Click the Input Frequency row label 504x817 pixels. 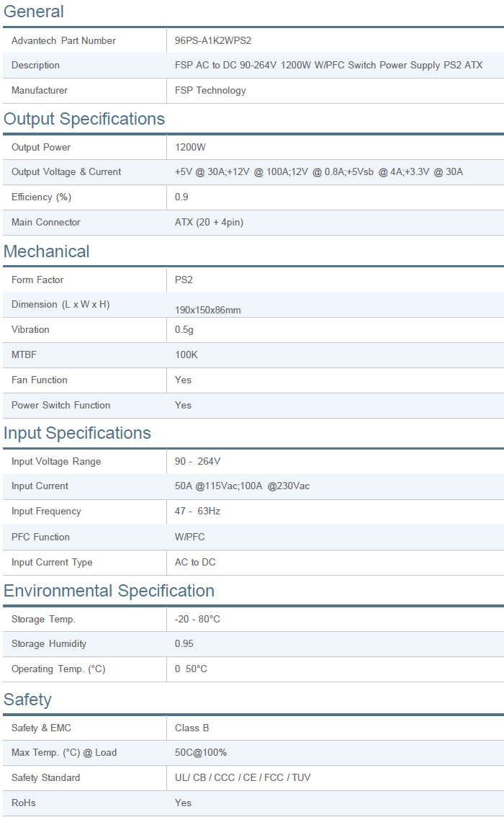(x=46, y=511)
